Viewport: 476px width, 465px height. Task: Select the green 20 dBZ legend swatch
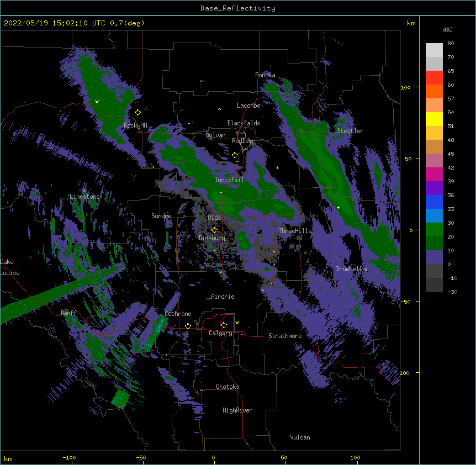(x=434, y=230)
